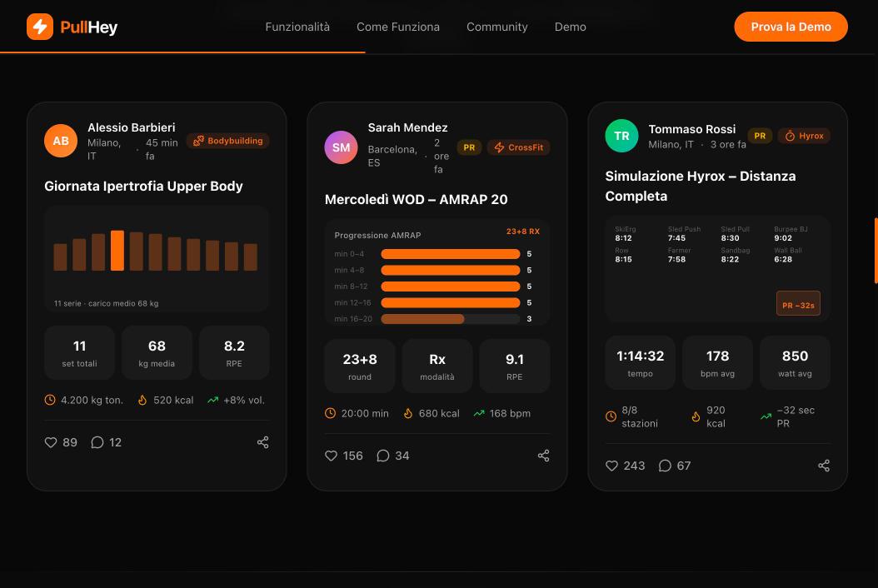The height and width of the screenshot is (588, 878).
Task: Click the min 16–20 progress bar
Action: point(450,319)
